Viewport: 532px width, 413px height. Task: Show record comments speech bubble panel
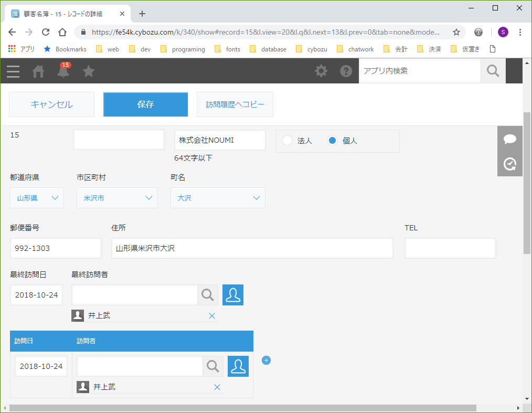510,139
